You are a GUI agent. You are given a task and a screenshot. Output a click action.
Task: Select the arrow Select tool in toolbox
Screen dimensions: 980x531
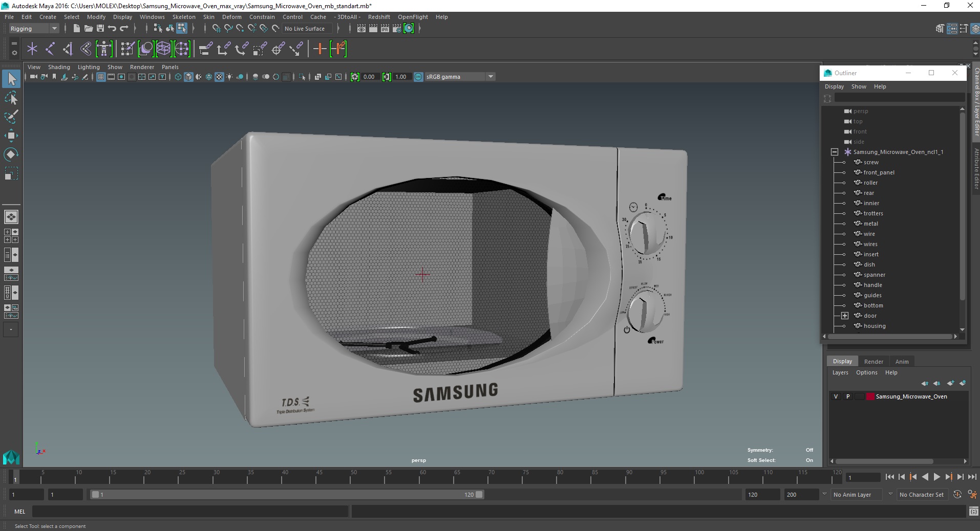tap(11, 79)
